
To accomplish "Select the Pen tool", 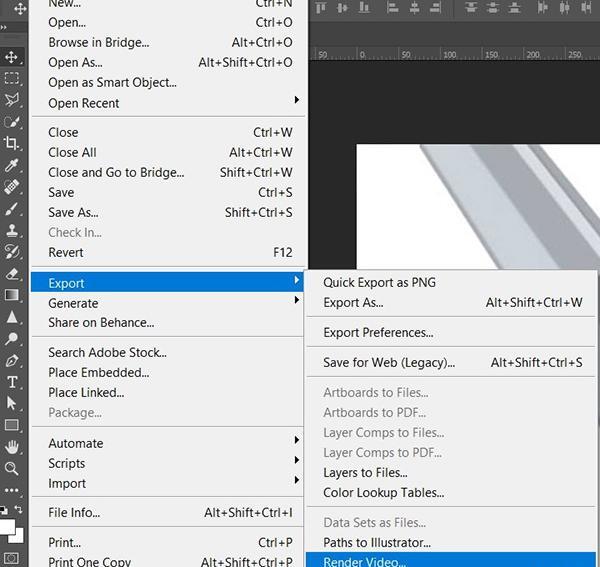I will coord(11,360).
